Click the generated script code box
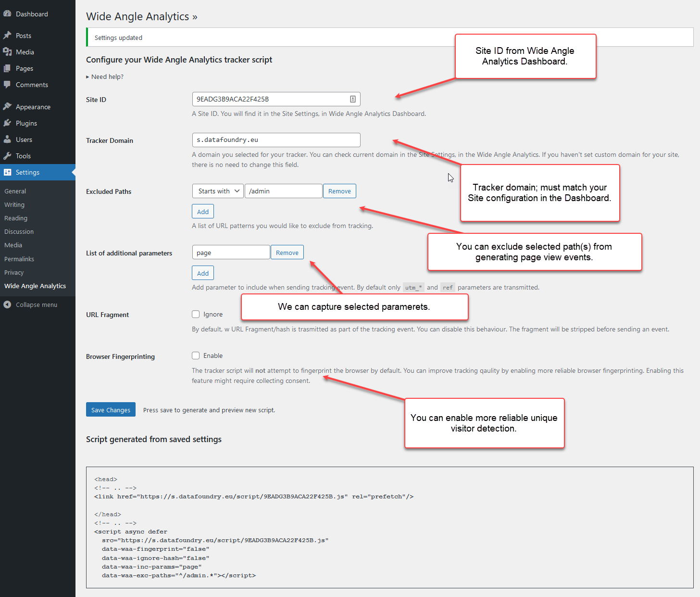700x597 pixels. tap(389, 527)
